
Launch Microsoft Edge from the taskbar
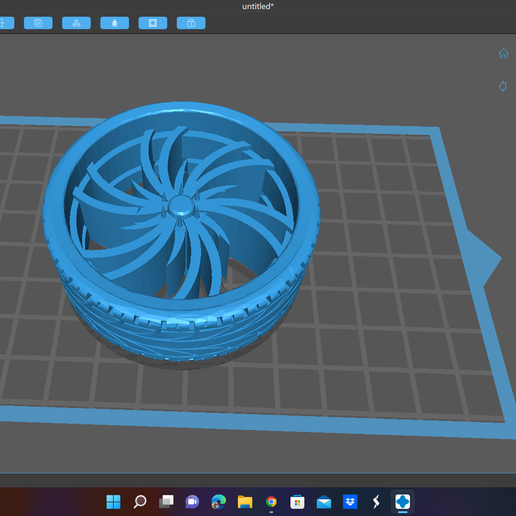point(219,502)
